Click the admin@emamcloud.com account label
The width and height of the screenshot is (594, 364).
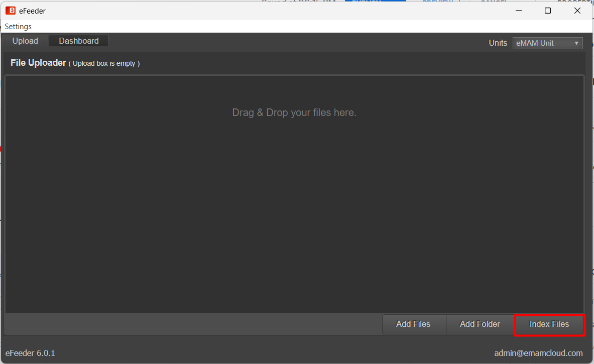click(x=538, y=353)
